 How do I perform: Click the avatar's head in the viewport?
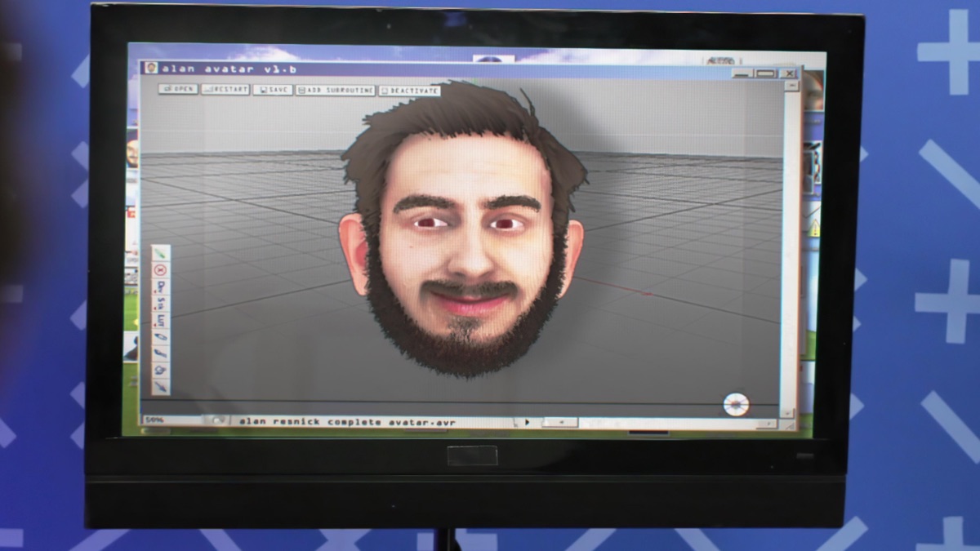click(x=463, y=230)
